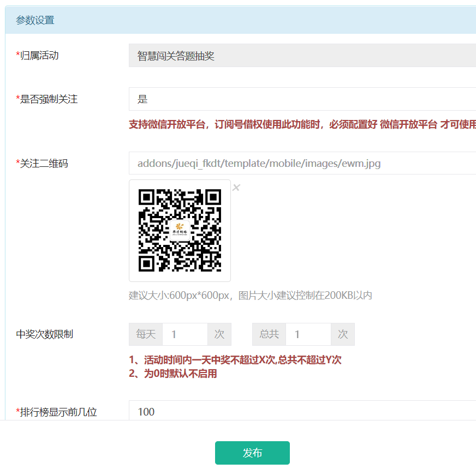Click the 发布 publish button
The width and height of the screenshot is (476, 469).
252,453
